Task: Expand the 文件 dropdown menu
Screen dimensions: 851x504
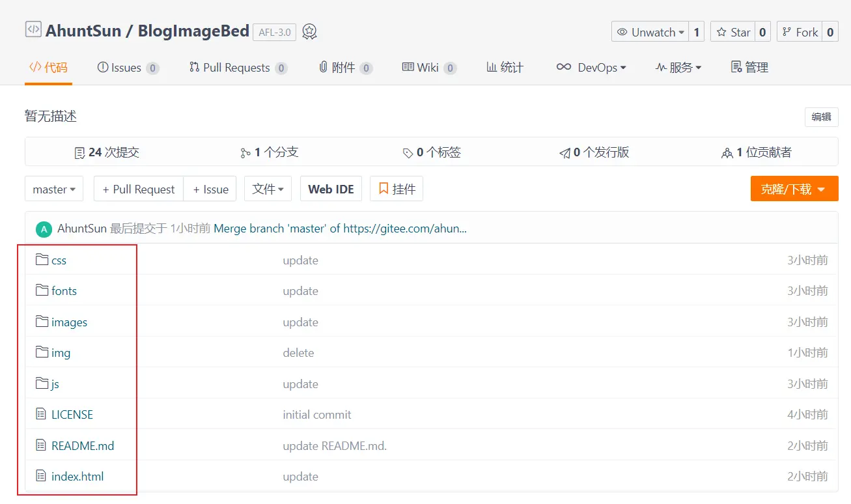Action: click(x=268, y=189)
